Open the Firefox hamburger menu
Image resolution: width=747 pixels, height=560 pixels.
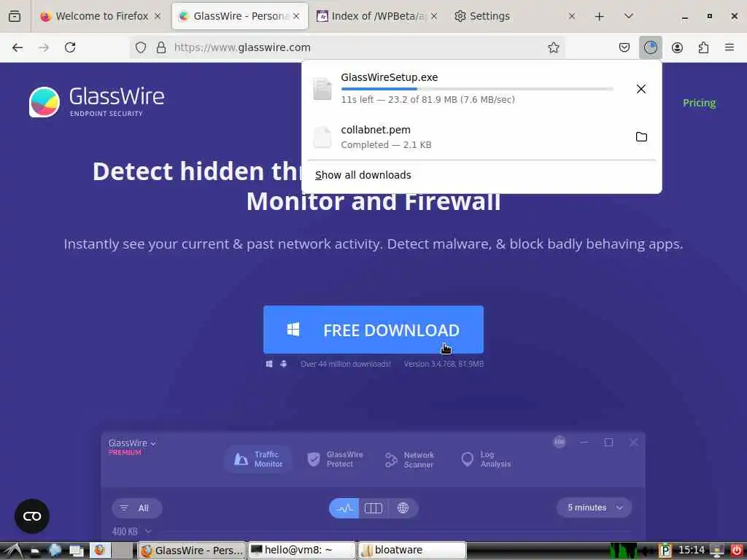[729, 47]
